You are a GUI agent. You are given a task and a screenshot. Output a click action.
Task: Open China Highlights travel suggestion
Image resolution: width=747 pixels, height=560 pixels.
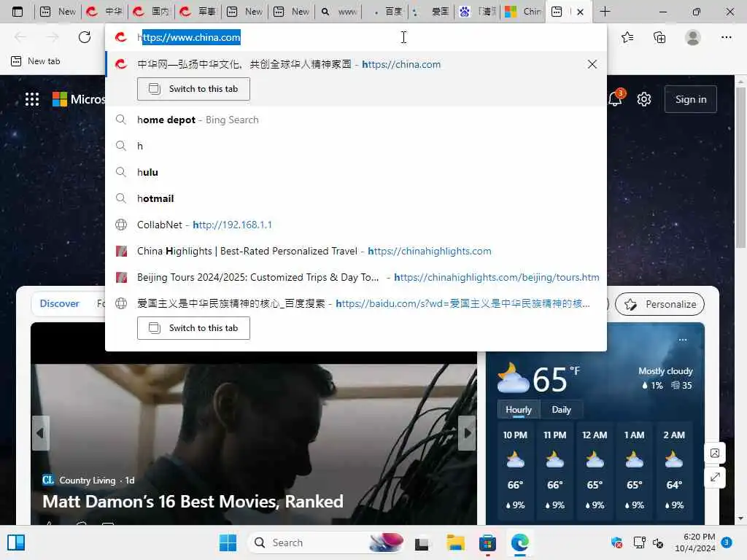356,251
